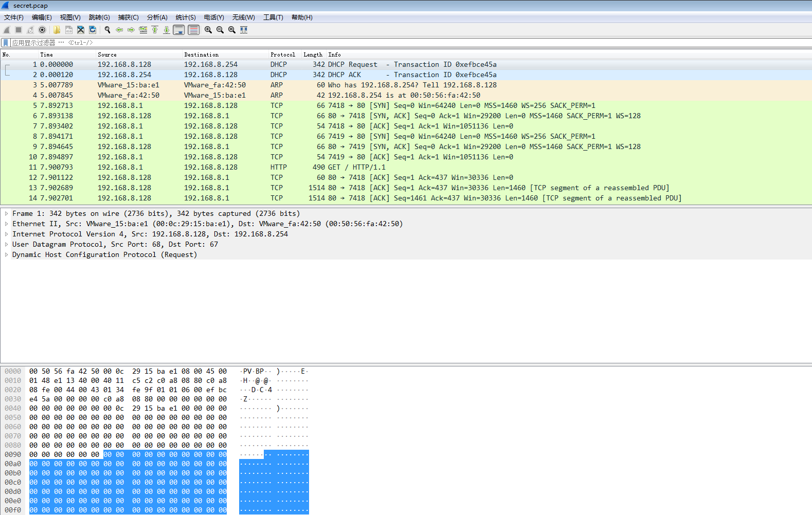Expand the Frame 1 details row
The image size is (812, 515).
click(6, 213)
